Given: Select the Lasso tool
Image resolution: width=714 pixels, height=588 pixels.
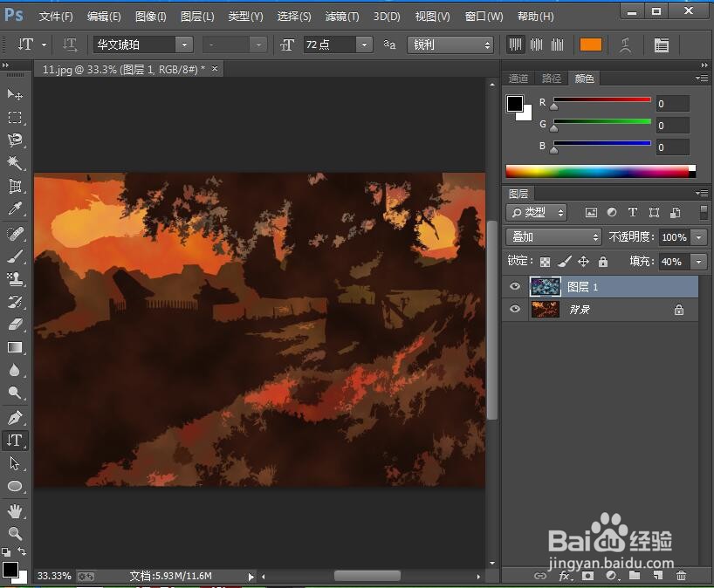Looking at the screenshot, I should (x=15, y=140).
